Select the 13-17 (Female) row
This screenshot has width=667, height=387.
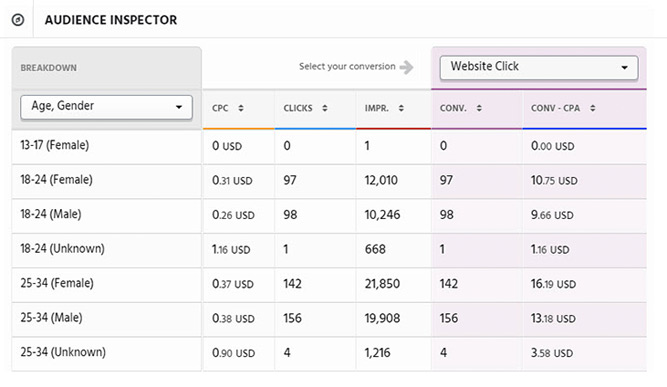pos(329,146)
